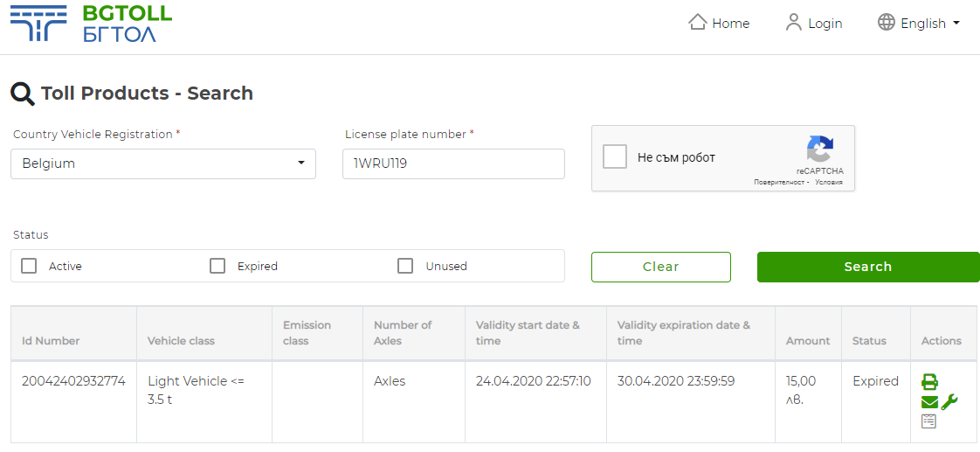
Task: Focus the License plate number field
Action: [x=453, y=163]
